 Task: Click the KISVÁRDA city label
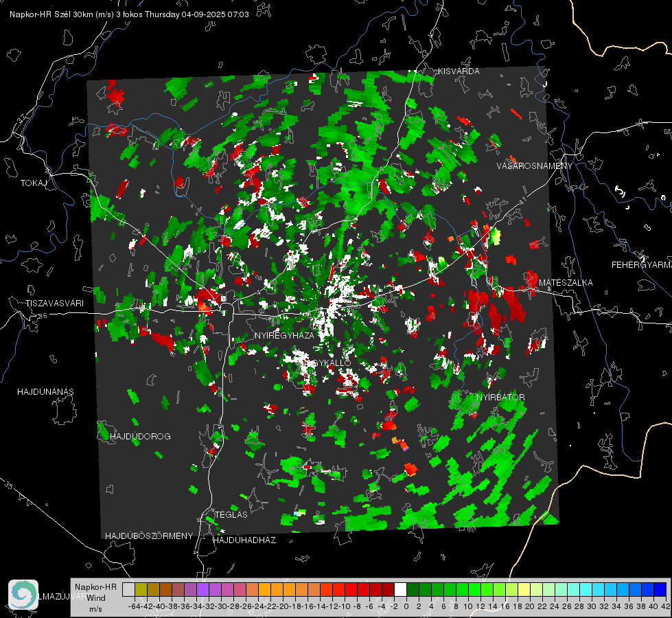point(459,71)
